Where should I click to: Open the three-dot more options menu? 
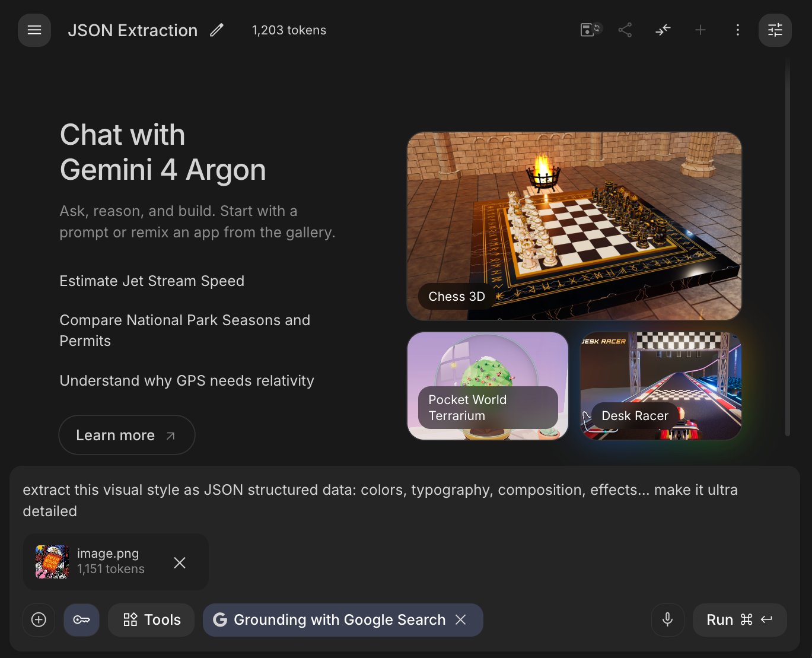tap(737, 30)
